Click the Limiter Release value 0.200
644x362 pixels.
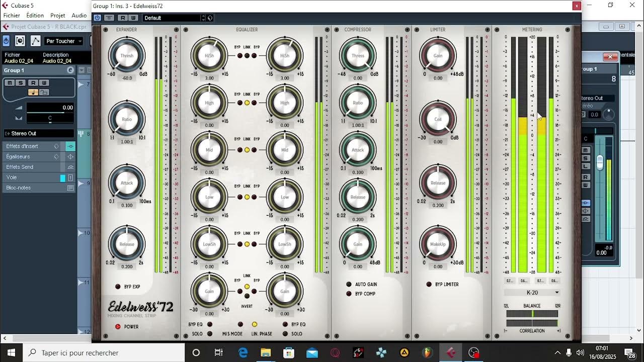point(438,205)
